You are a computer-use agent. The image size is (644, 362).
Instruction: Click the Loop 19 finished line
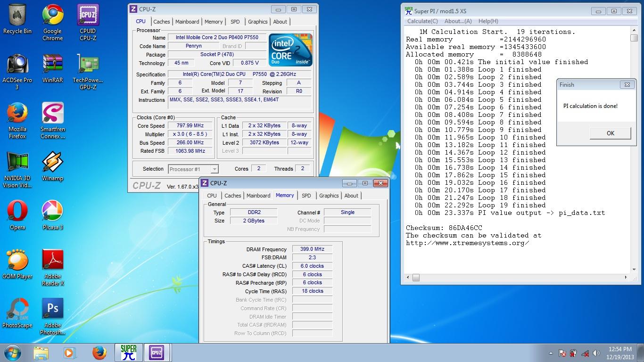point(480,205)
